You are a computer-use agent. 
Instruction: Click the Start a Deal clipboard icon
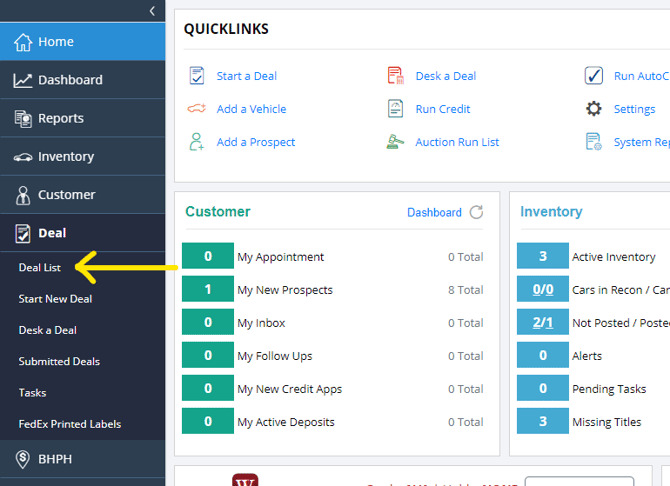[197, 76]
